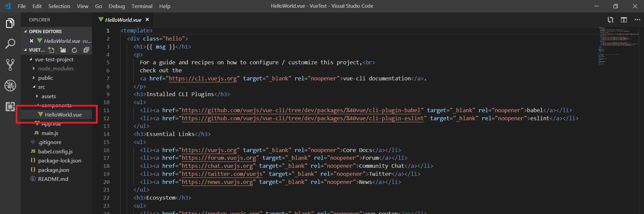Screen dimensions: 644x214
Task: Click line number 1 in the gutter
Action: click(x=108, y=30)
